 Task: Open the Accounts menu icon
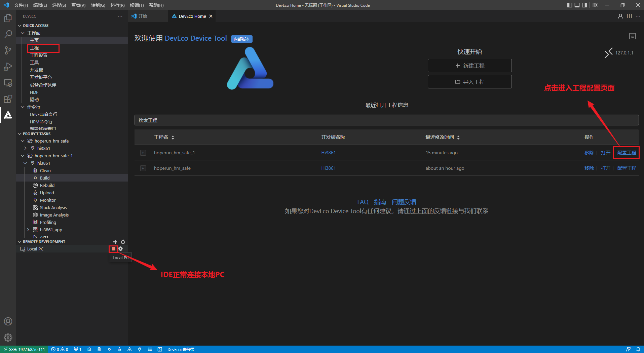(x=8, y=321)
